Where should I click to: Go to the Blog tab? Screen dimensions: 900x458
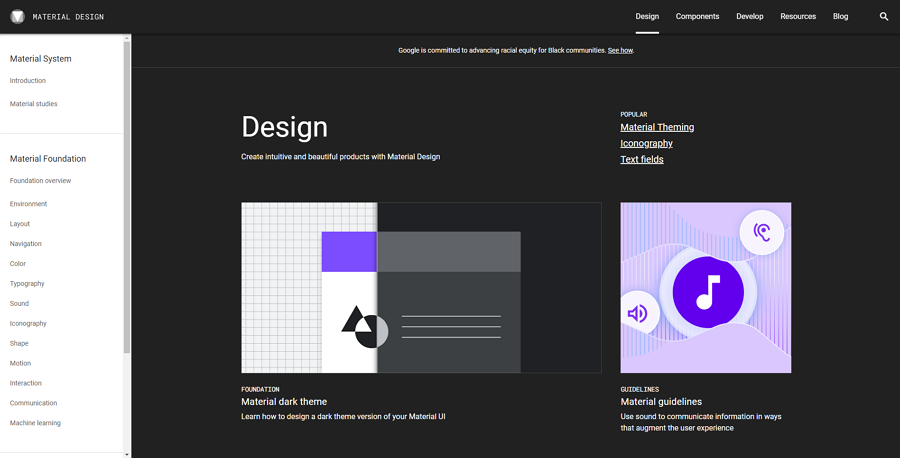click(840, 17)
